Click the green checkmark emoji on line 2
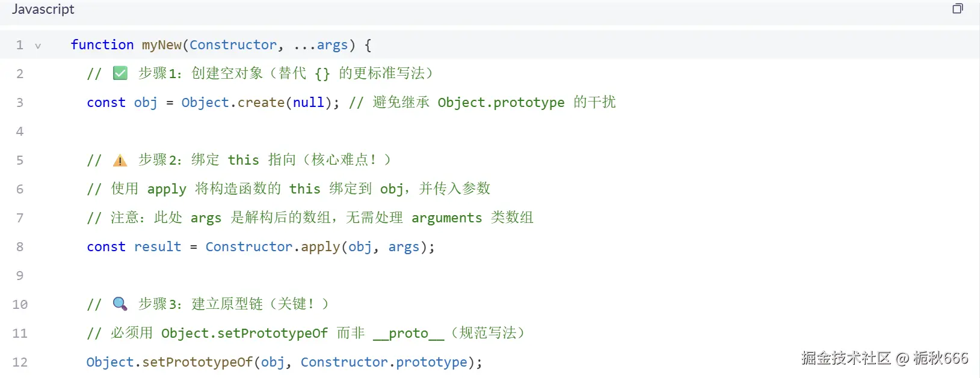980x378 pixels. [120, 73]
